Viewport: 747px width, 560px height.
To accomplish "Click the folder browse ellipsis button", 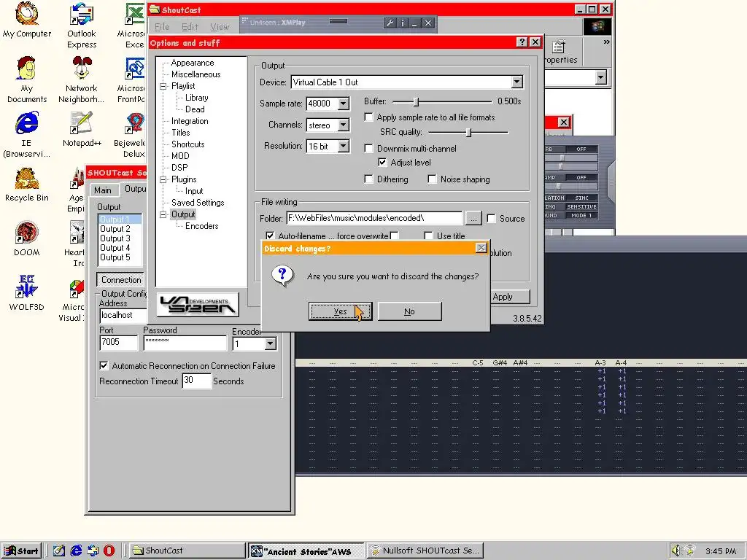I will click(x=473, y=219).
